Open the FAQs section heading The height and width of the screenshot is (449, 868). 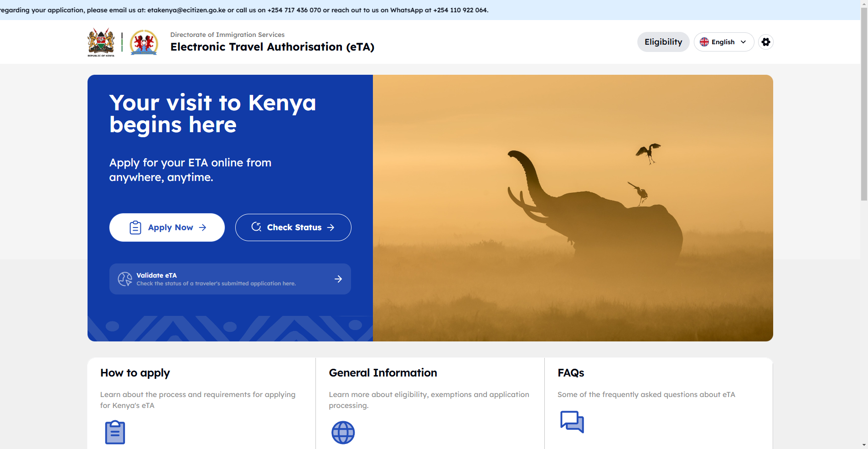pyautogui.click(x=571, y=373)
